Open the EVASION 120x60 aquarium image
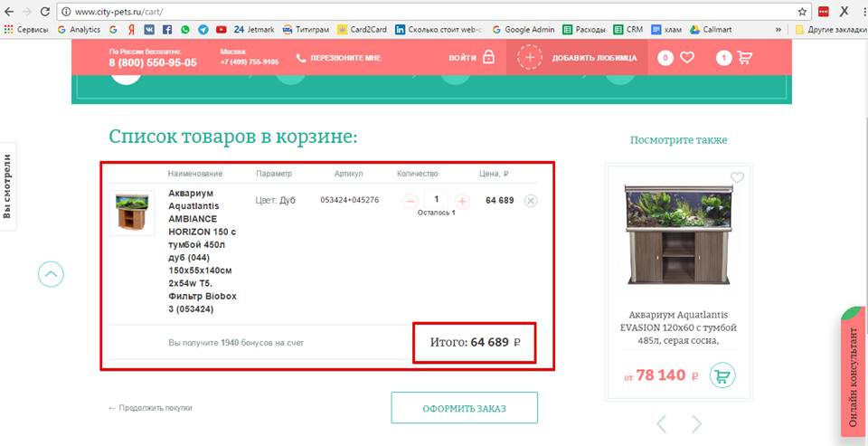This screenshot has height=446, width=868. coord(679,233)
